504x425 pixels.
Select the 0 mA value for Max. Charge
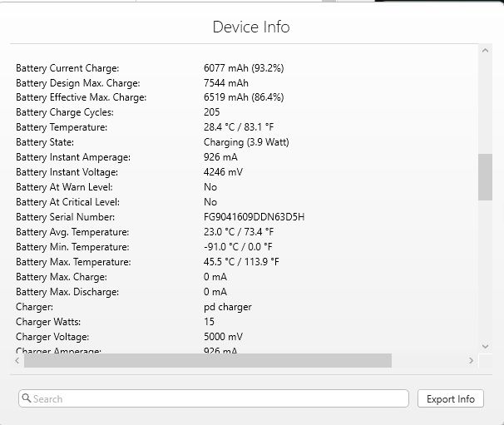pos(215,277)
